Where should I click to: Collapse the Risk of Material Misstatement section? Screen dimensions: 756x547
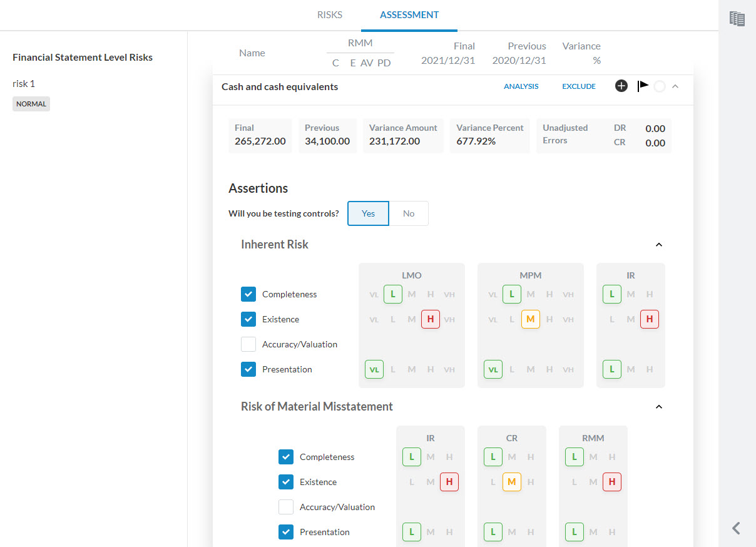[x=658, y=407]
